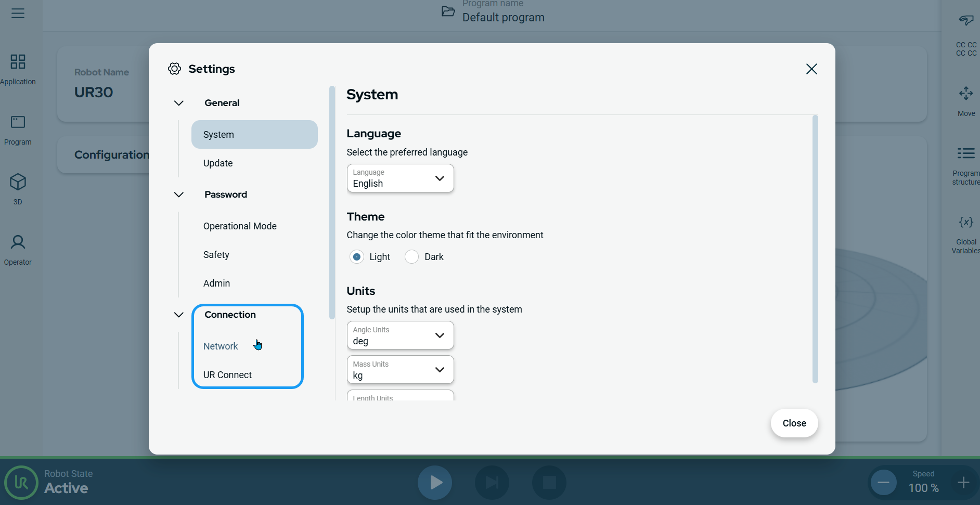Open the Program sidebar icon
The image size is (980, 505).
coord(18,122)
